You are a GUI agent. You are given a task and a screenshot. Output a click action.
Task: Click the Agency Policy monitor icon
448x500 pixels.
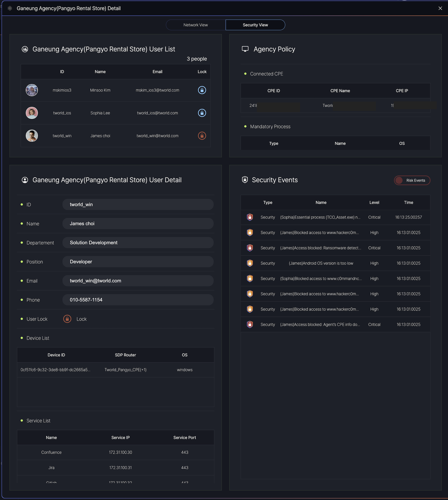click(245, 49)
